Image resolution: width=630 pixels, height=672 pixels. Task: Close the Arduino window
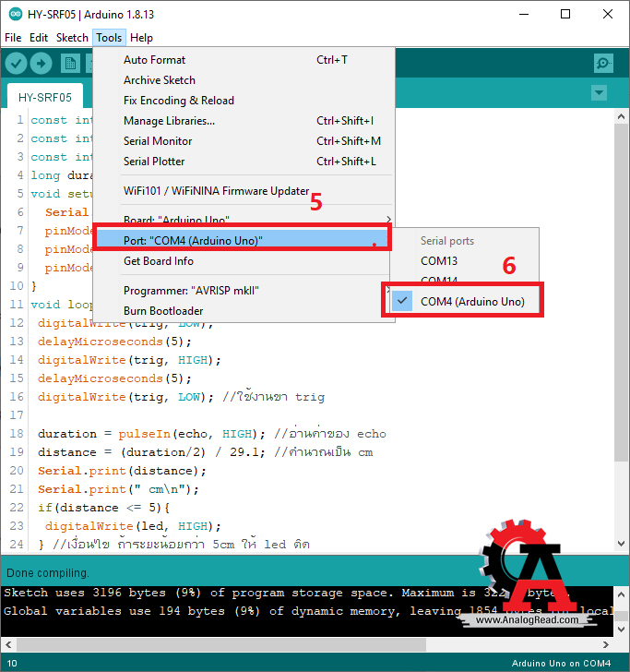click(x=608, y=14)
